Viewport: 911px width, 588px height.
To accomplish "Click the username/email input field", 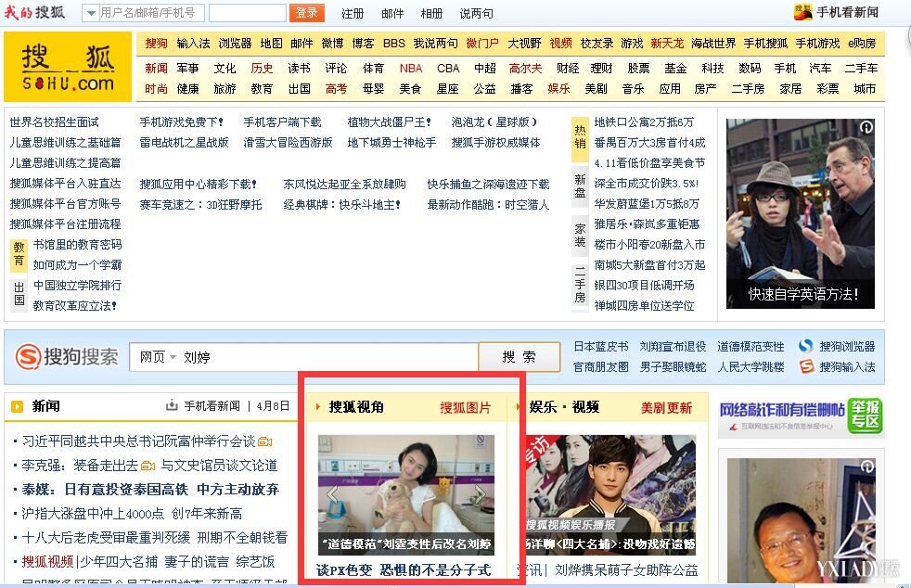I will [151, 13].
